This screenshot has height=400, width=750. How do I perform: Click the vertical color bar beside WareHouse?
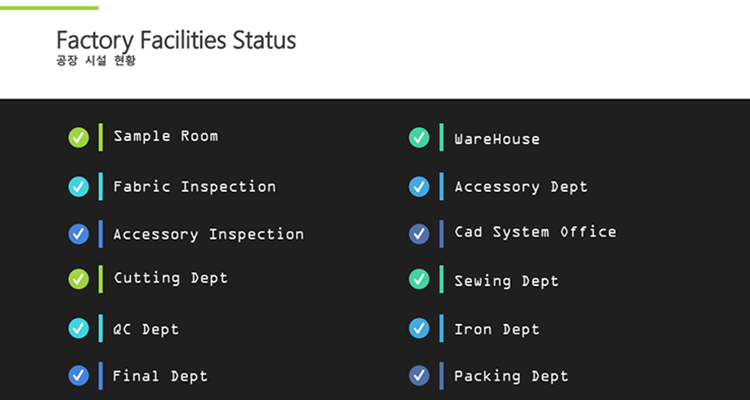pyautogui.click(x=441, y=138)
